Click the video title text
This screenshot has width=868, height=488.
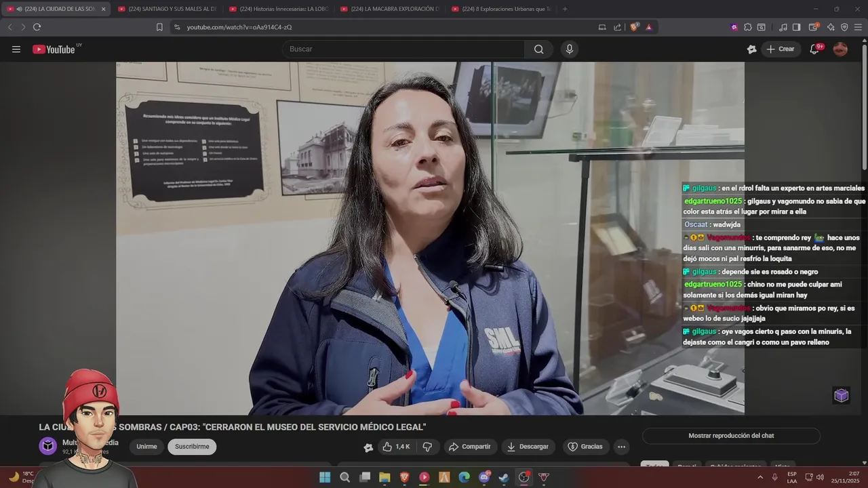pyautogui.click(x=232, y=427)
